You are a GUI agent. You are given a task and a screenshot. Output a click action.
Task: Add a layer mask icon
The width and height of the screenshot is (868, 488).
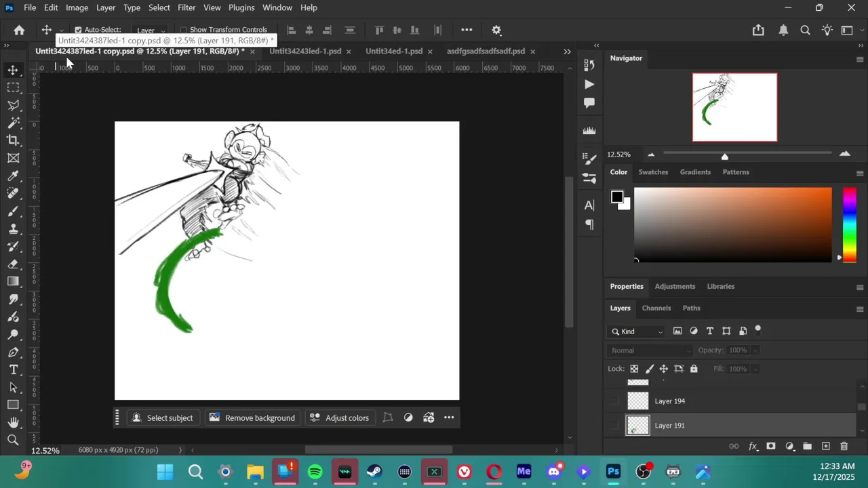pos(771,446)
